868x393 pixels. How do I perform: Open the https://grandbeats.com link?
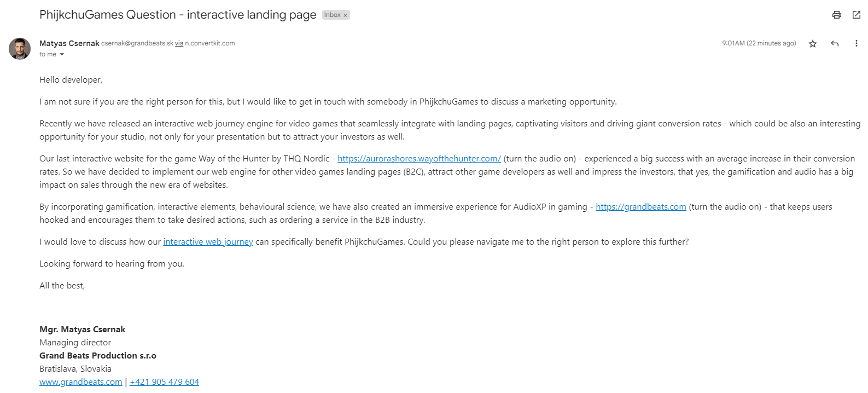tap(640, 207)
